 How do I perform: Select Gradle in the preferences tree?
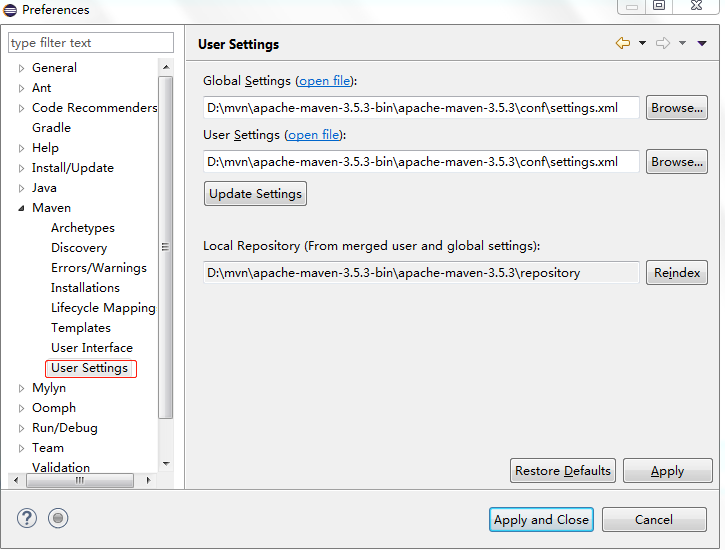(x=51, y=128)
